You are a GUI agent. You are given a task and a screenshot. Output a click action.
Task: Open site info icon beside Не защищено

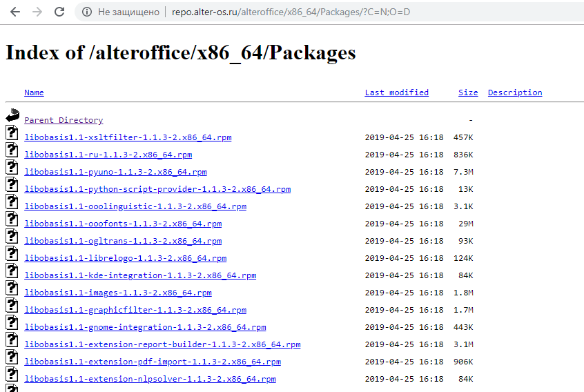[x=87, y=12]
